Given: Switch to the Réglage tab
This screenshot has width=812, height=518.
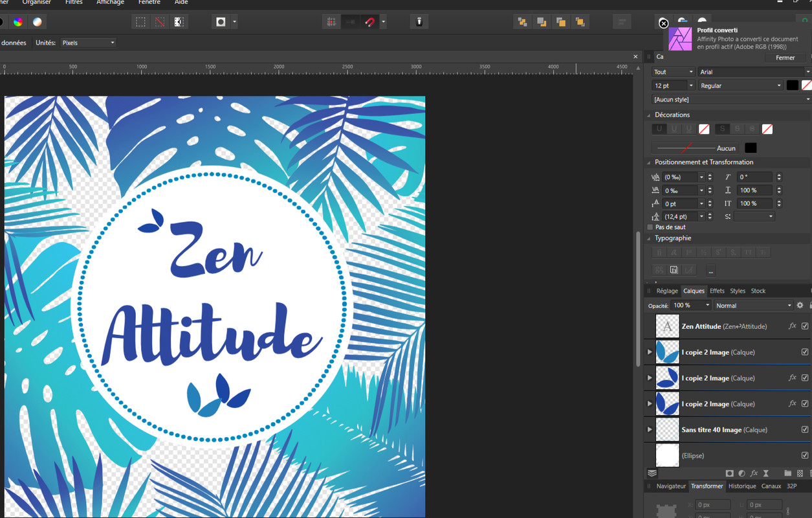Looking at the screenshot, I should tap(667, 291).
